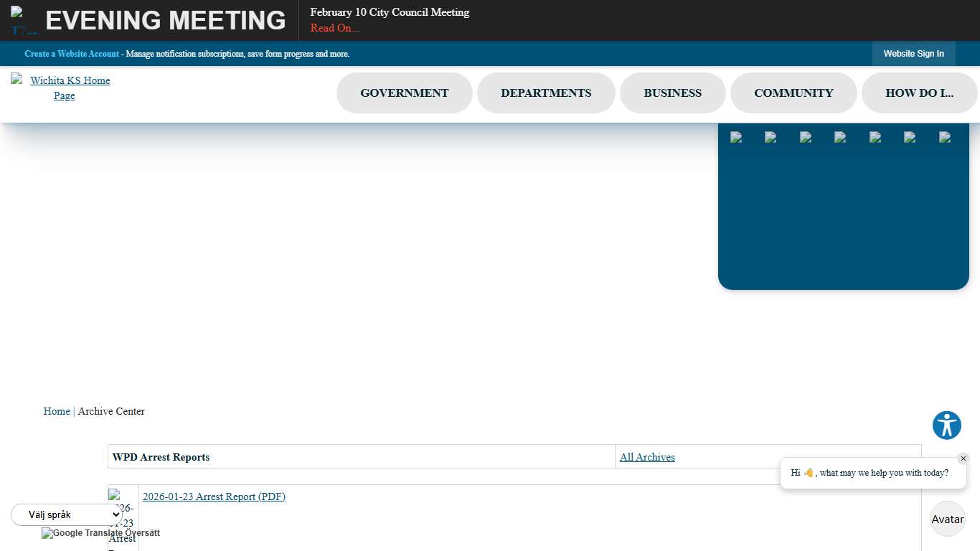The height and width of the screenshot is (551, 980).
Task: Expand the How Do I... menu
Action: [919, 93]
